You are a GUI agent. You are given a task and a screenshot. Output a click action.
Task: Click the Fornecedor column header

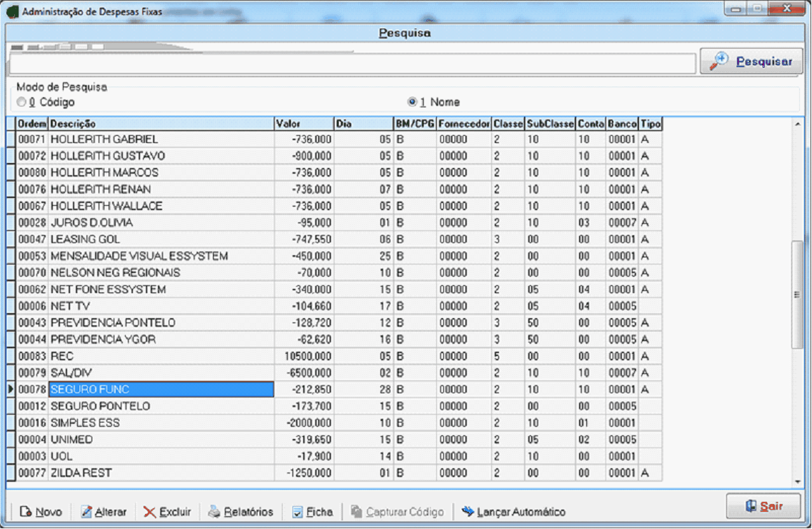click(x=463, y=124)
